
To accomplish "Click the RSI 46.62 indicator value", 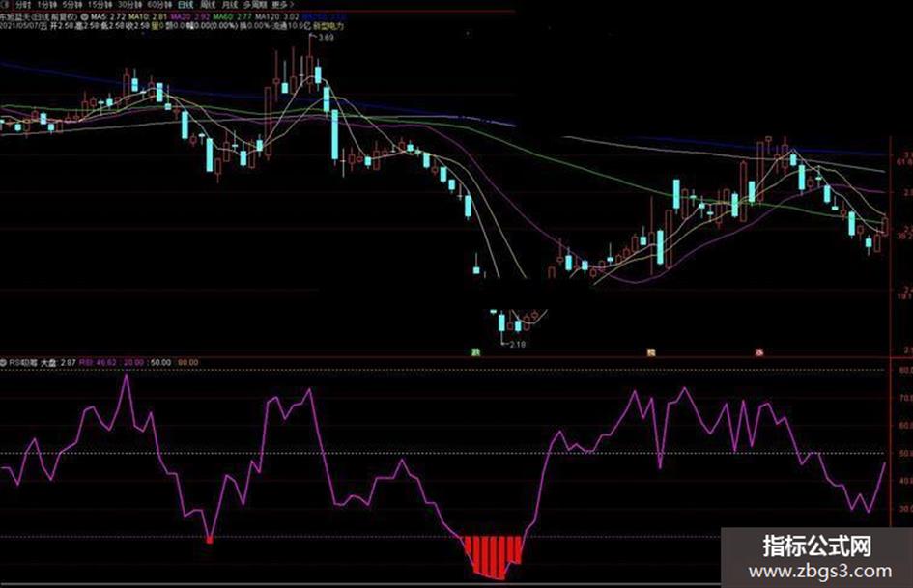I will [98, 362].
